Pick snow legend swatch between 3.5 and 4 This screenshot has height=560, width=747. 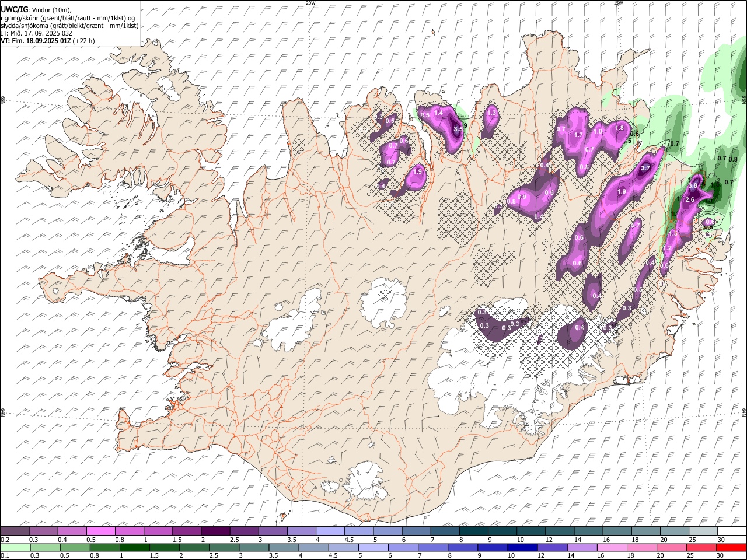pyautogui.click(x=301, y=531)
